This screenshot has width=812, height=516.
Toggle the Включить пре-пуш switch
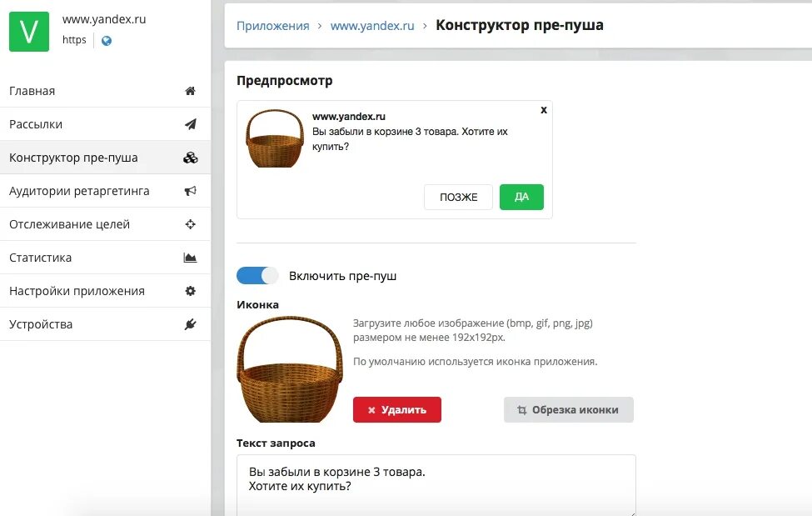click(x=257, y=275)
